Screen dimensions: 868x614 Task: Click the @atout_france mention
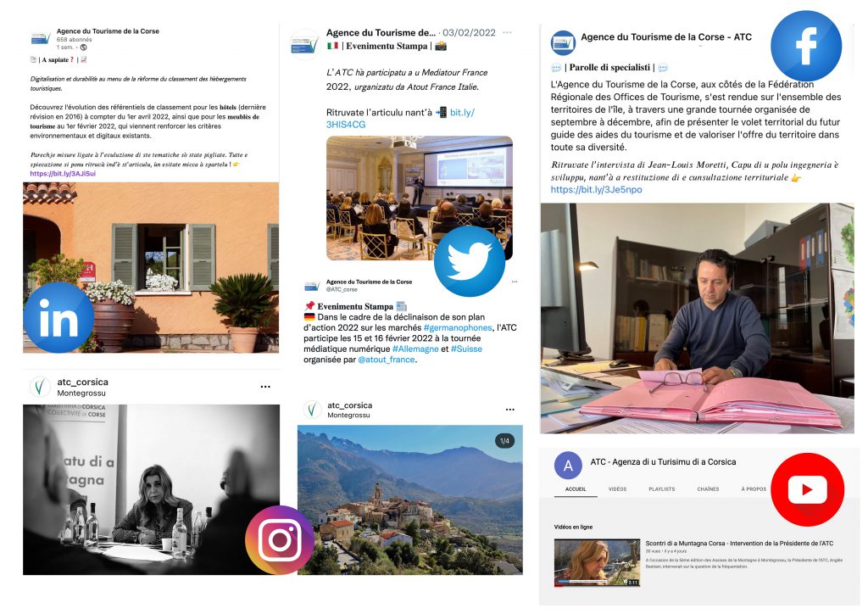pyautogui.click(x=387, y=360)
